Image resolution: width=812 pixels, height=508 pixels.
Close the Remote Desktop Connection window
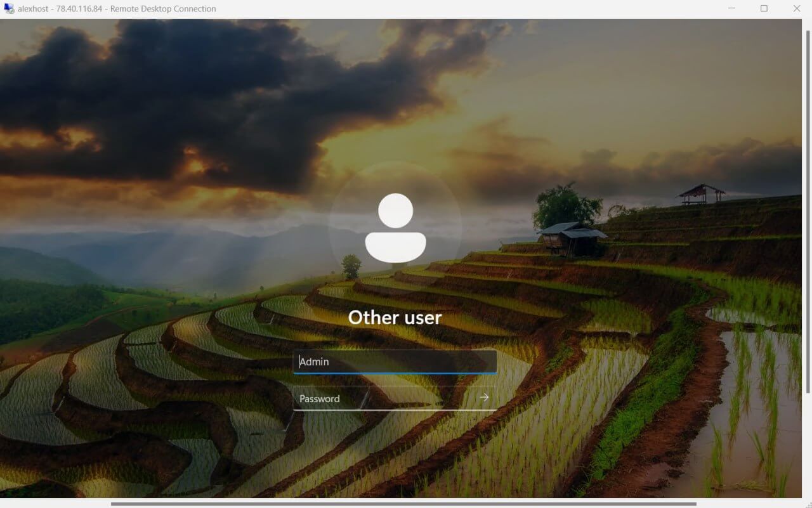pyautogui.click(x=797, y=9)
